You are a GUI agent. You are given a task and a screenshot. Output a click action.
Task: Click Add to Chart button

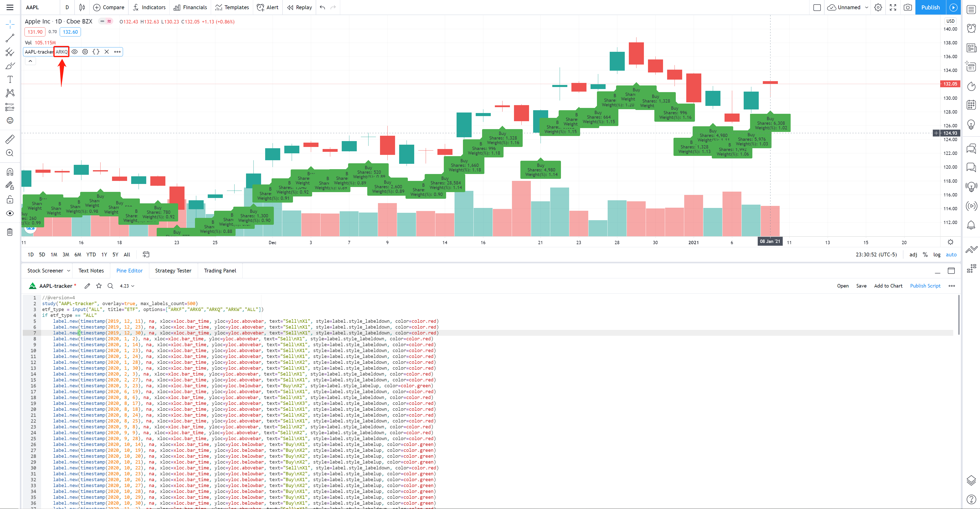click(x=888, y=286)
